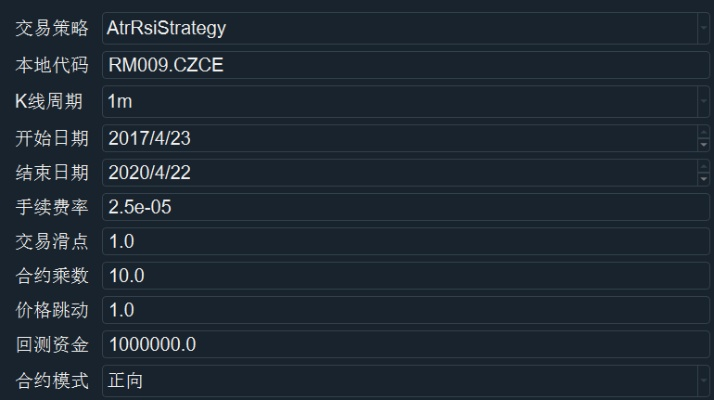Focus the 回测资金 field showing 1000000.0
This screenshot has width=714, height=400.
pos(400,345)
